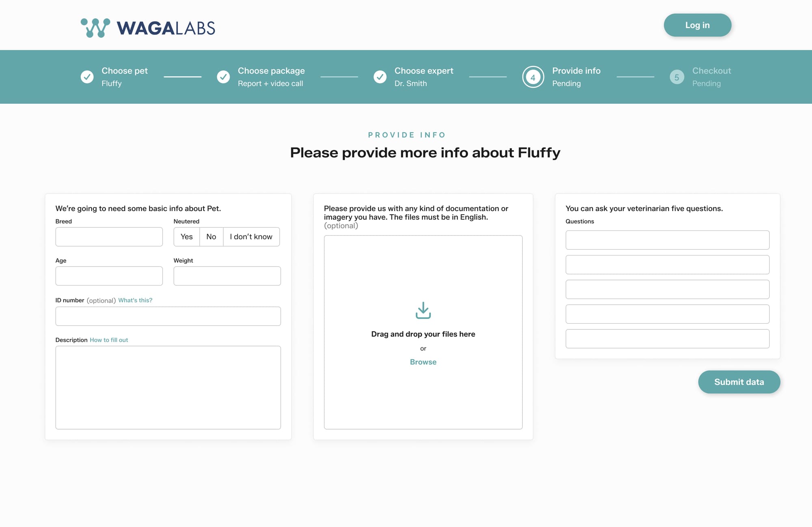Click the Choose pet step checkmark icon
Screen dimensions: 812x527
[x=87, y=77]
